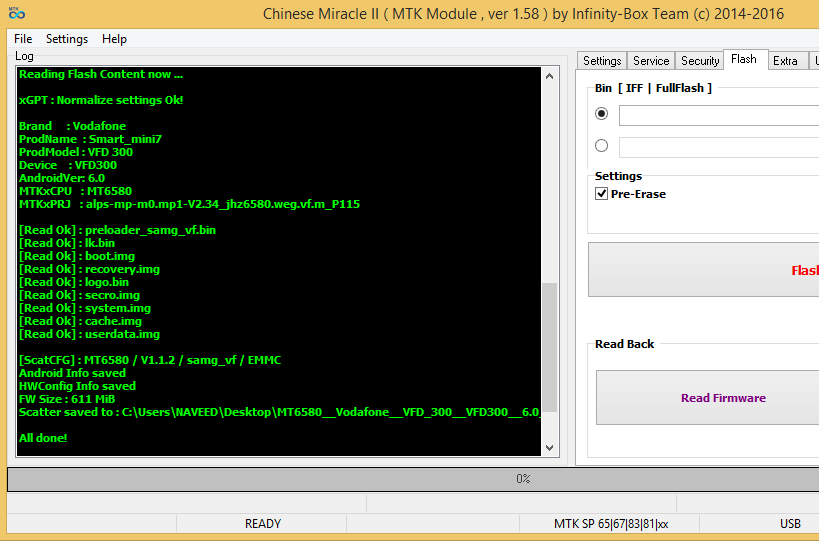This screenshot has height=541, width=819.
Task: Click the USB status bar panel
Action: (790, 524)
